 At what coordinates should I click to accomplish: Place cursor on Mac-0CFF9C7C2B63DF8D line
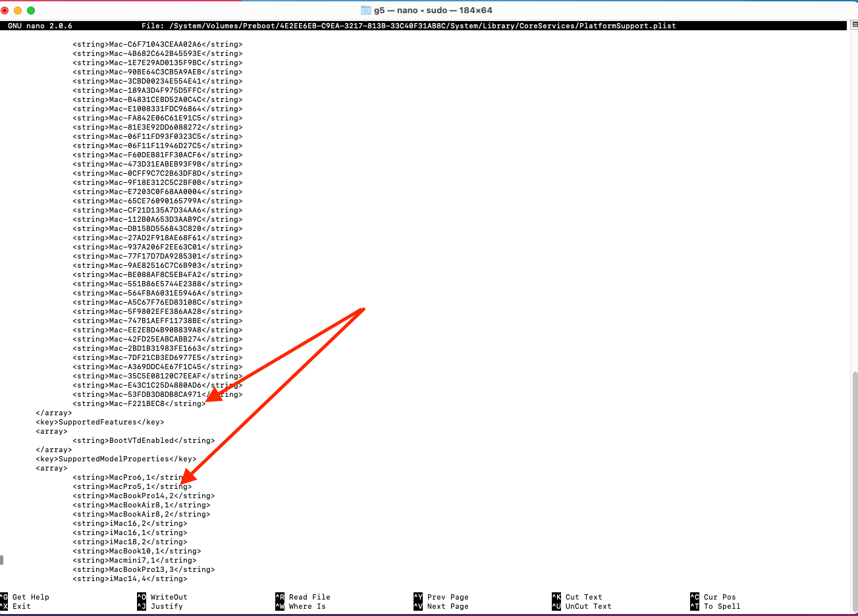click(x=157, y=173)
